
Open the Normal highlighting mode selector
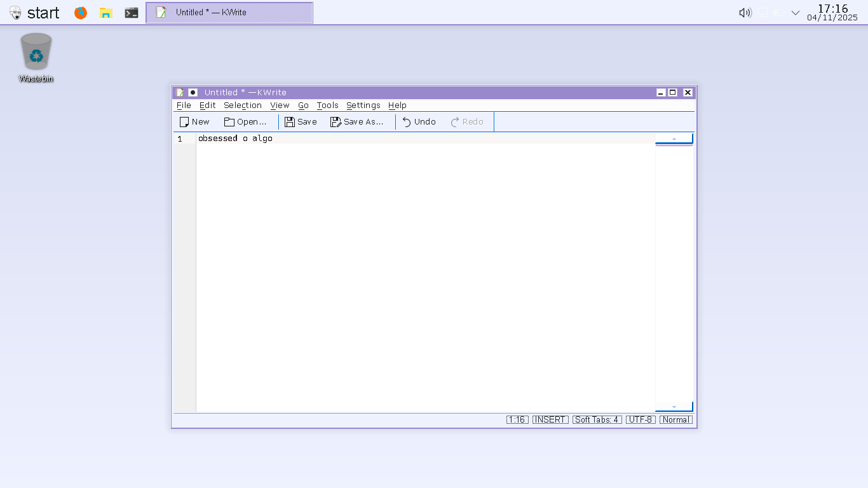coord(675,420)
